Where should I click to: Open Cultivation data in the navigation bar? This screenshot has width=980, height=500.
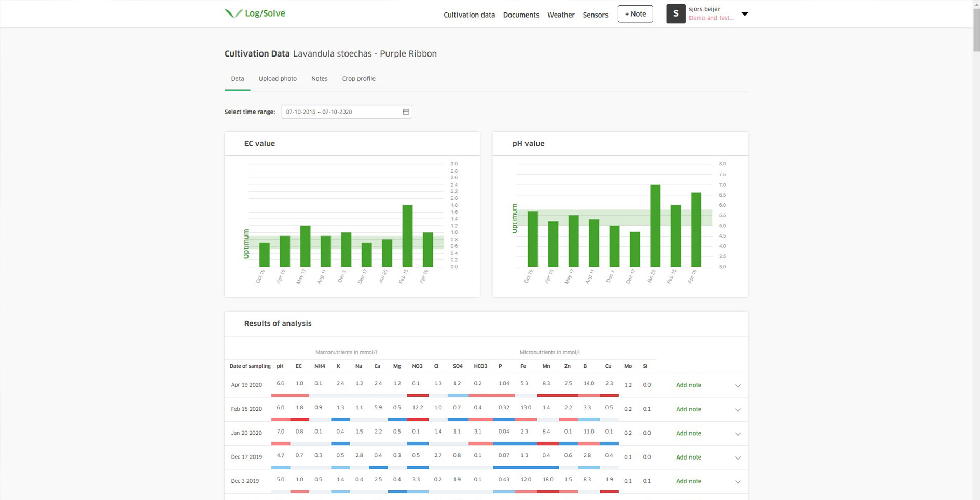468,15
